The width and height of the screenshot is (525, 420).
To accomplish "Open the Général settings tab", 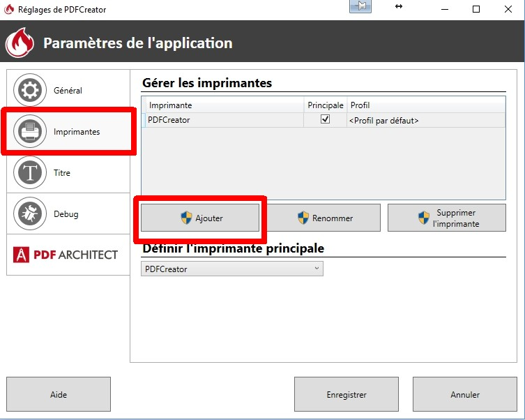I will tap(68, 90).
